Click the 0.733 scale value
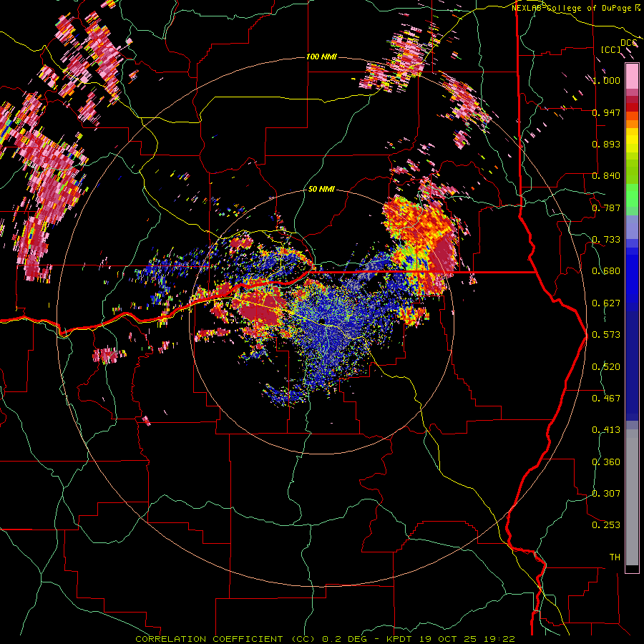Screen dimensions: 644x644 tap(606, 240)
